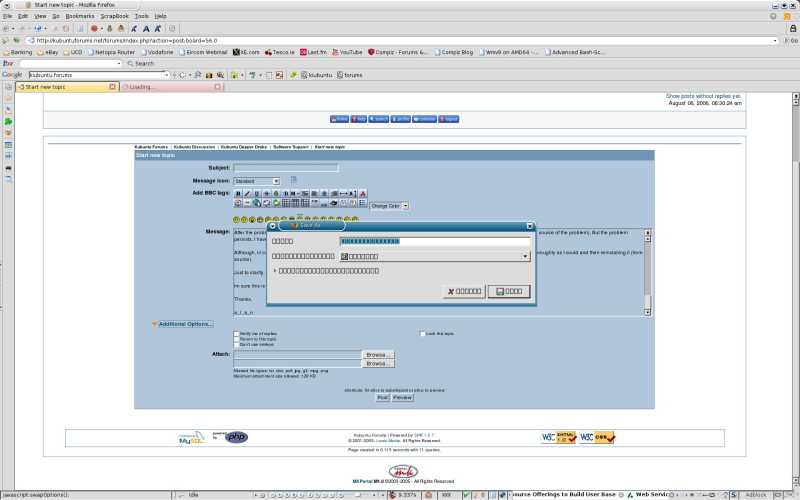Click the Bold BBC tag icon
Image resolution: width=800 pixels, height=500 pixels.
click(238, 193)
